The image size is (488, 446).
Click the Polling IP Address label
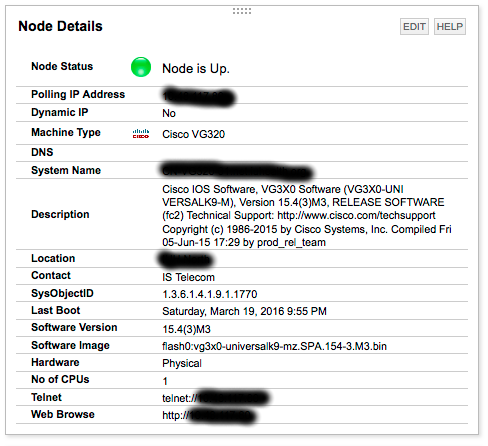78,94
